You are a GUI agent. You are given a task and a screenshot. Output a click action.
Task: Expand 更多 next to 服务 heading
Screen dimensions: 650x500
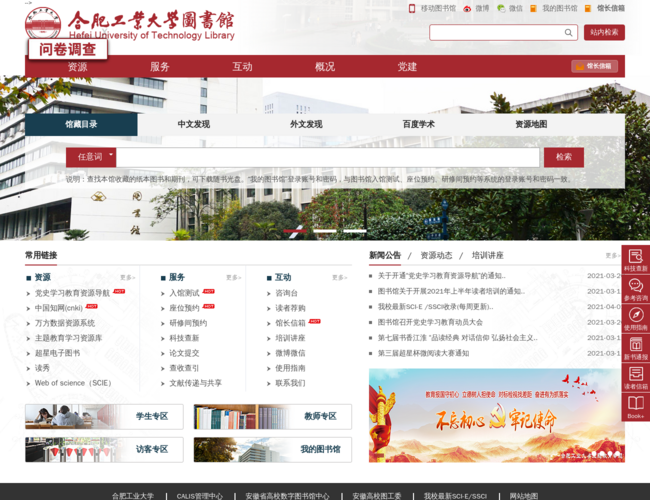pyautogui.click(x=234, y=277)
